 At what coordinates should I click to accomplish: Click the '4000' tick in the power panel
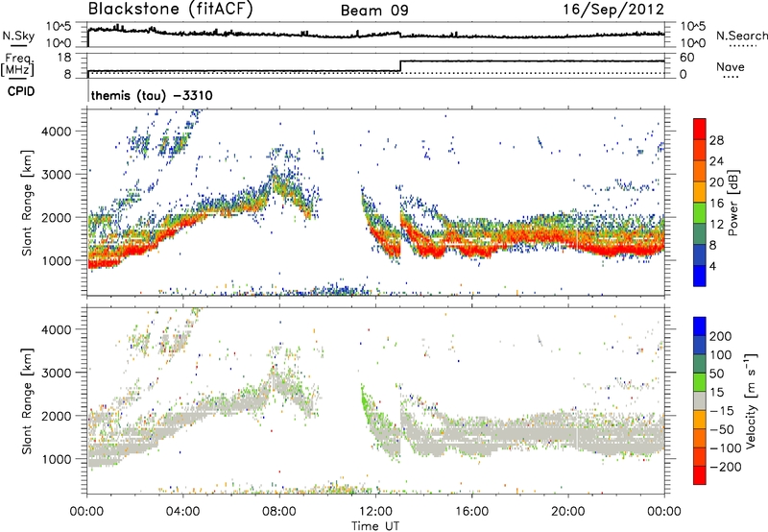pyautogui.click(x=56, y=131)
